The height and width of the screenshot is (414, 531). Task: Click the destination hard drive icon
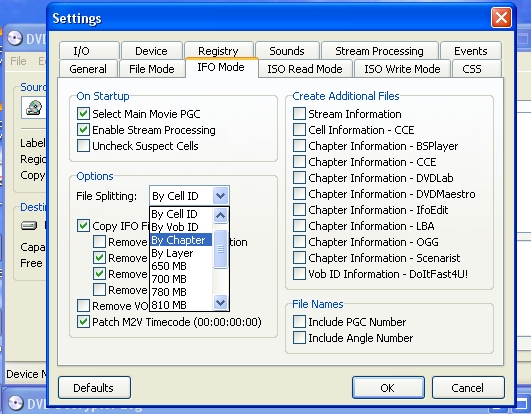tap(29, 225)
